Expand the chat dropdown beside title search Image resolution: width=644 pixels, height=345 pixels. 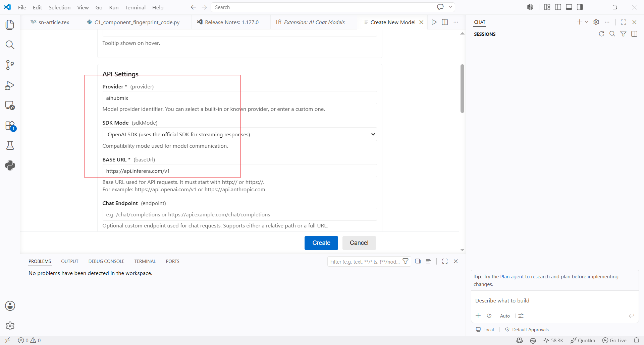(x=451, y=7)
